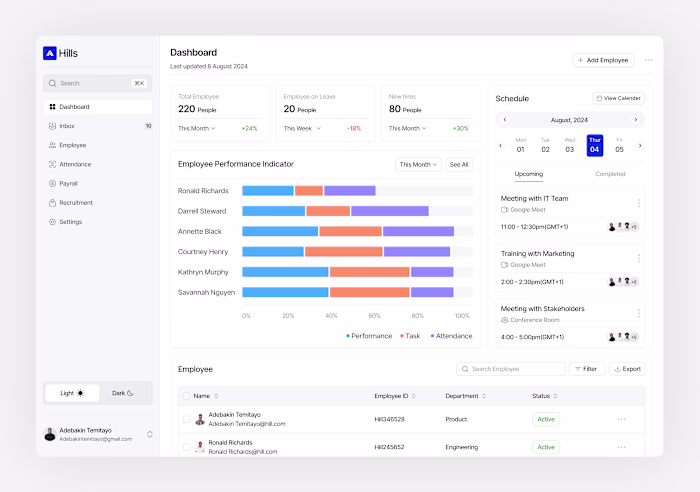Click the Employee people icon
The image size is (700, 492).
click(52, 145)
